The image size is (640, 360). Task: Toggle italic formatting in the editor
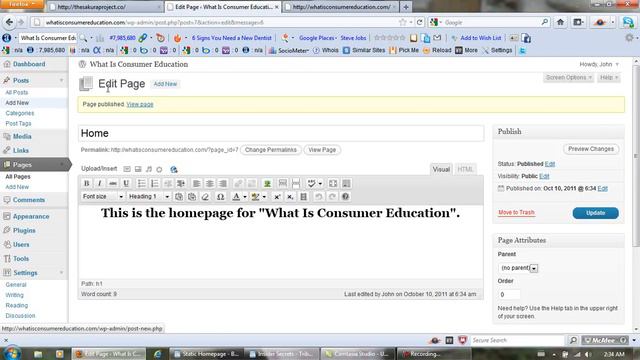[100, 184]
